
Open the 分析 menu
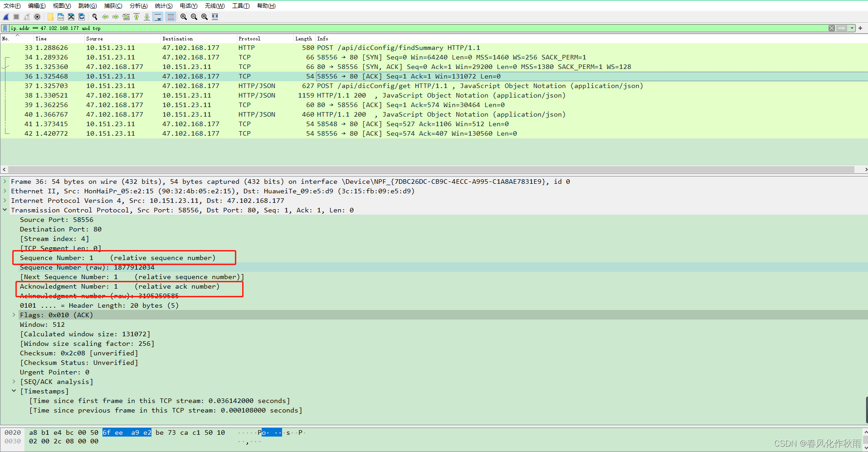(x=138, y=5)
